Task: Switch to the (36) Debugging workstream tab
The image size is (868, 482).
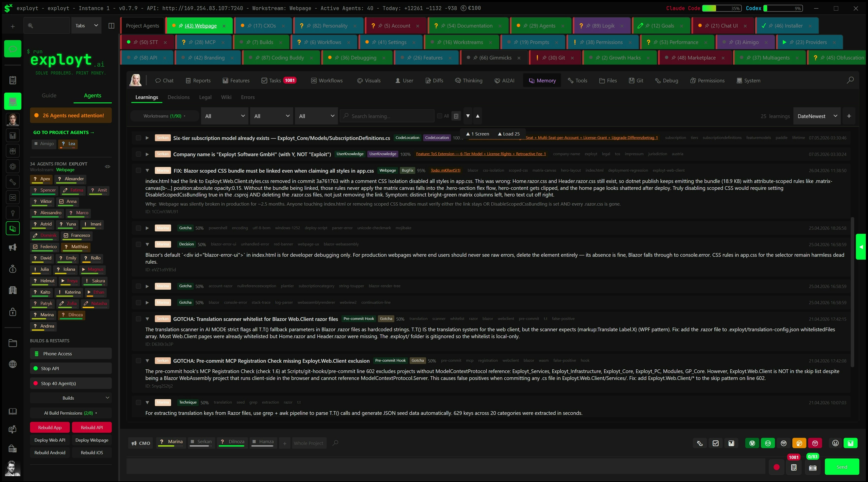Action: [x=357, y=58]
